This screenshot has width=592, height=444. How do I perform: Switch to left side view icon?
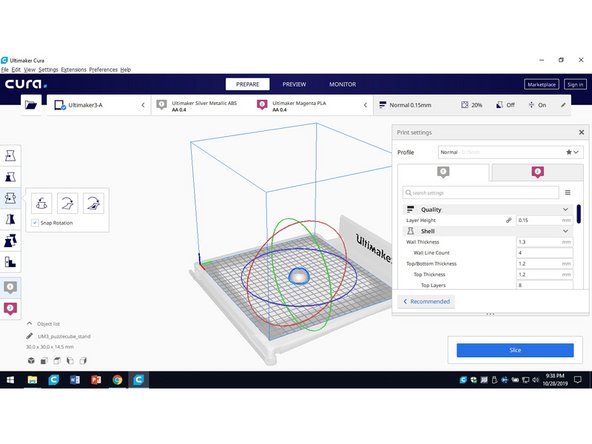click(70, 361)
